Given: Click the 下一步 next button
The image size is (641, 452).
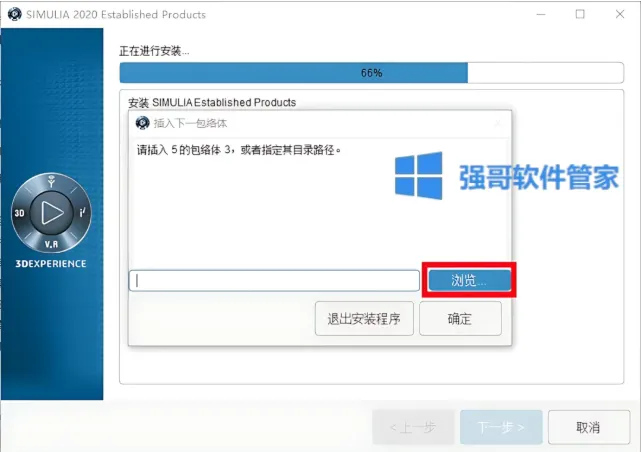Looking at the screenshot, I should [x=501, y=427].
